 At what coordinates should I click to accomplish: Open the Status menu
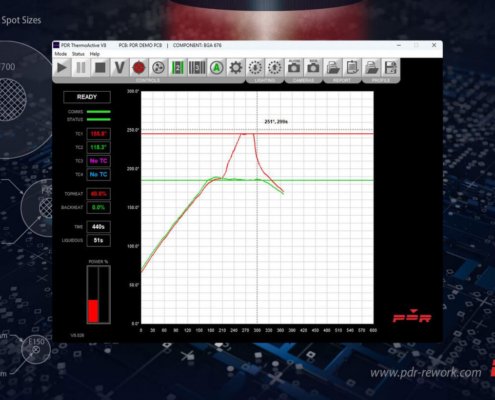(x=78, y=54)
